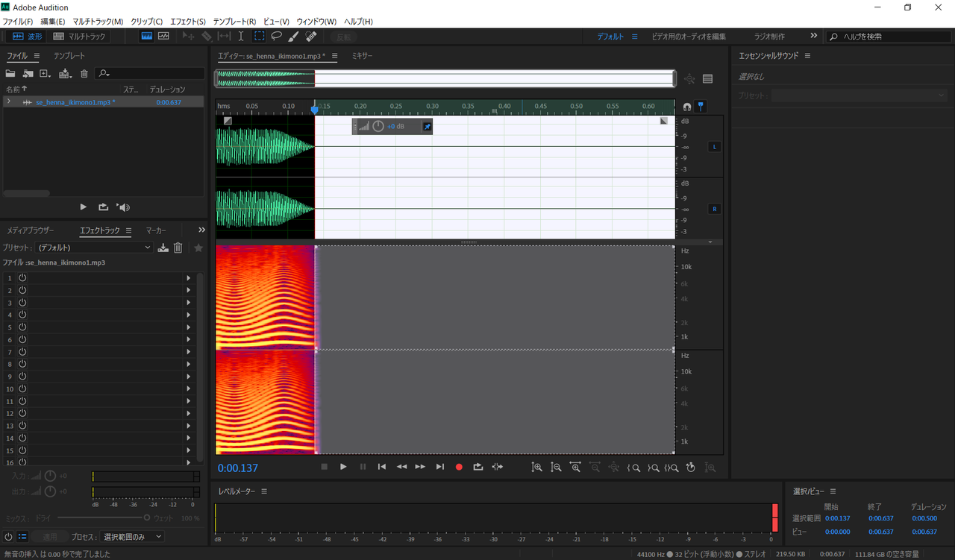Zoom in amplitude
This screenshot has width=955, height=560.
tap(536, 467)
